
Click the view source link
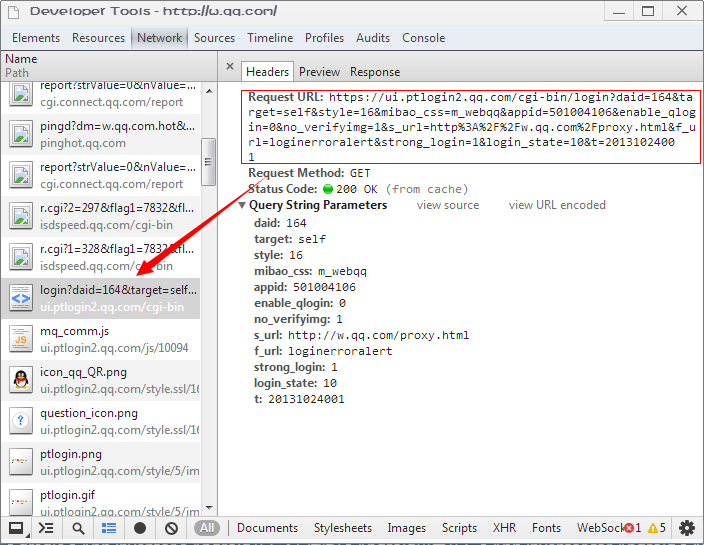tap(448, 205)
